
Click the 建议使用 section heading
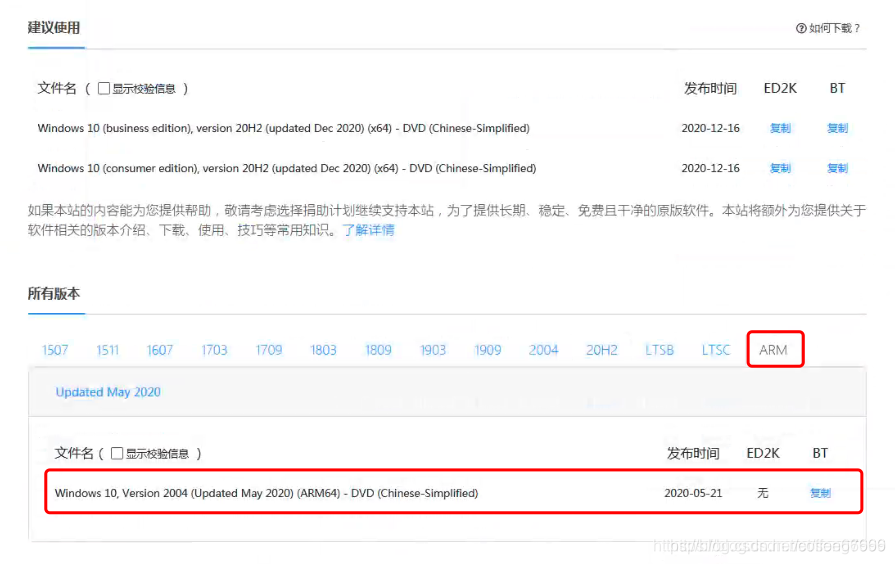click(54, 27)
